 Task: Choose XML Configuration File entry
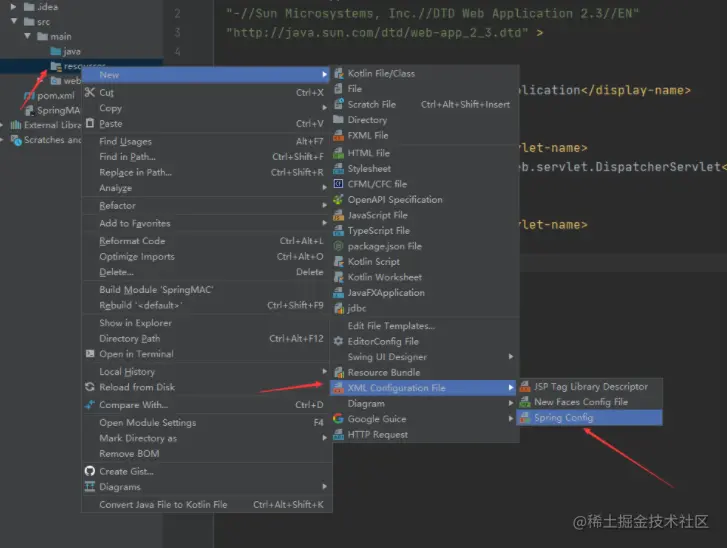click(x=423, y=388)
